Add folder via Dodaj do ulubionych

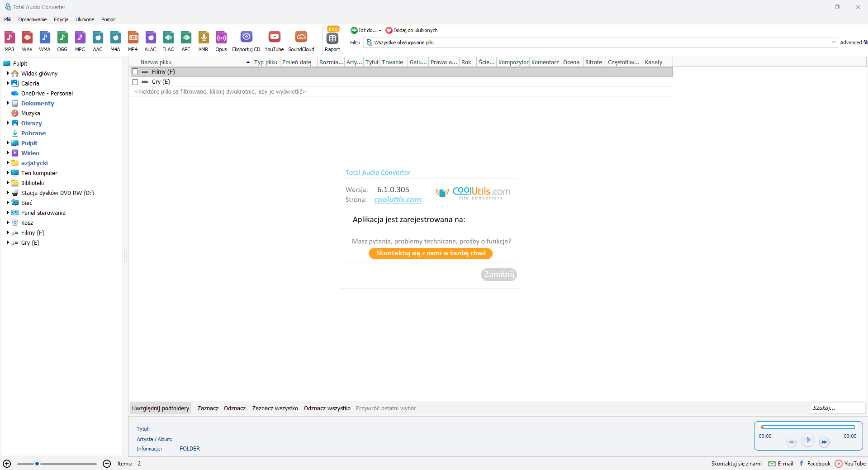coord(412,30)
